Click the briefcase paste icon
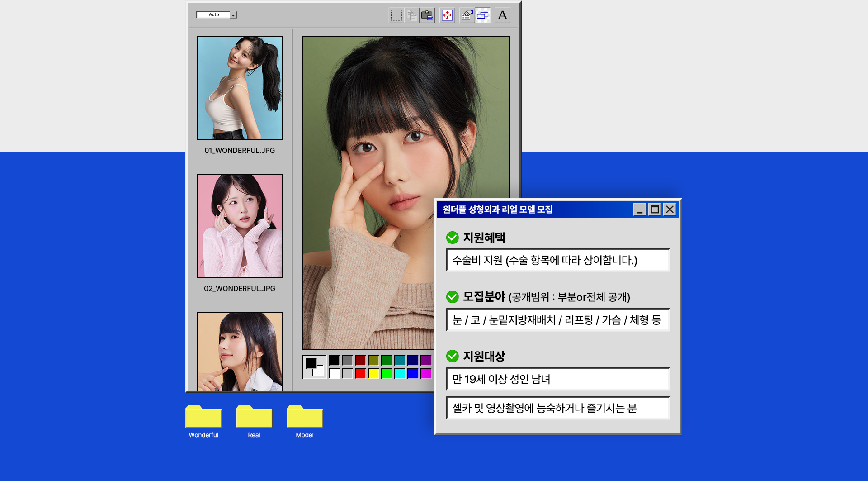The height and width of the screenshot is (481, 868). point(427,15)
